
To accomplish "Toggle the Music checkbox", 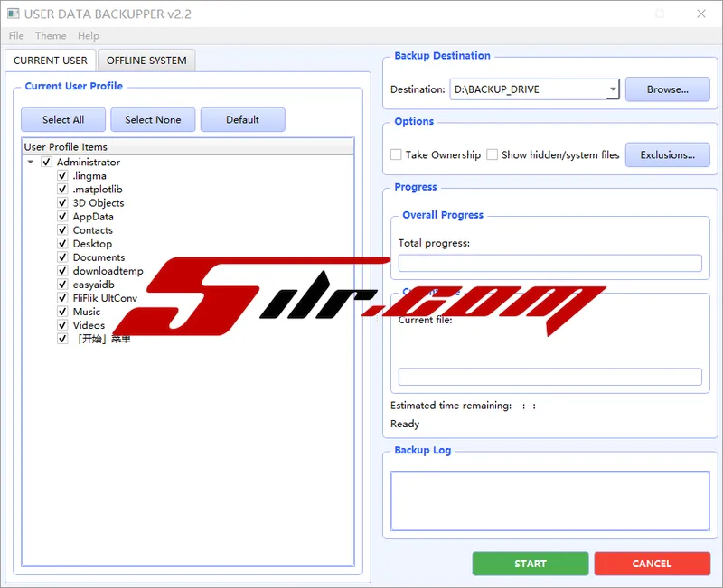I will [62, 312].
